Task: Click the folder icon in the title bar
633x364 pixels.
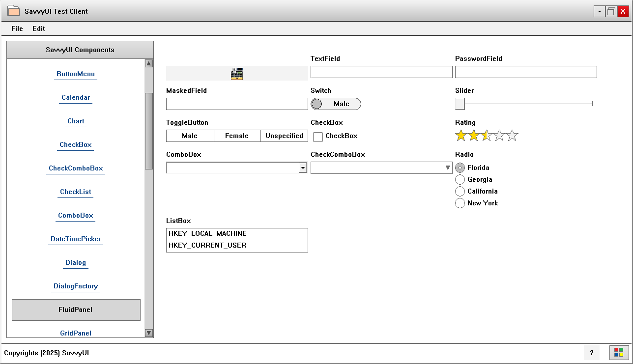Action: click(x=14, y=10)
